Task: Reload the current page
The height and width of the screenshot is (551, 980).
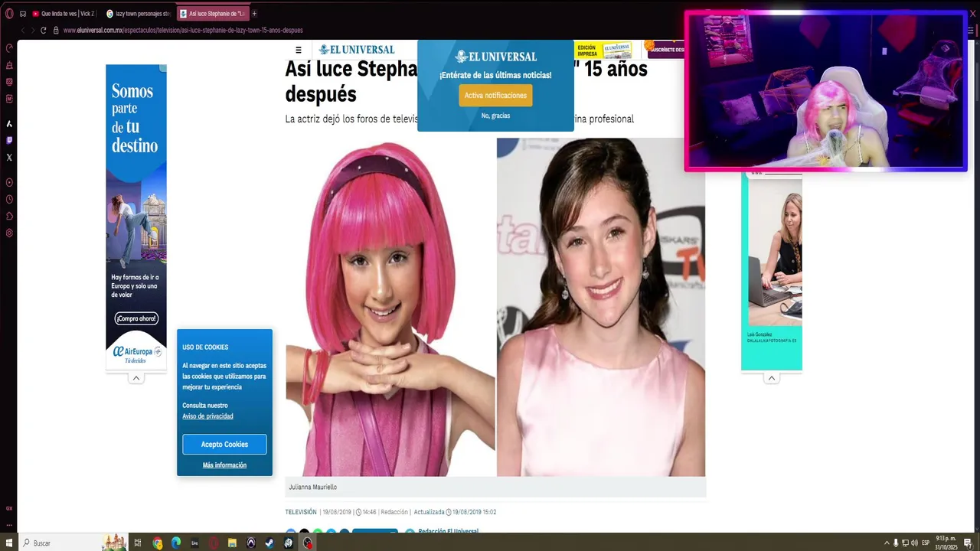Action: point(44,30)
